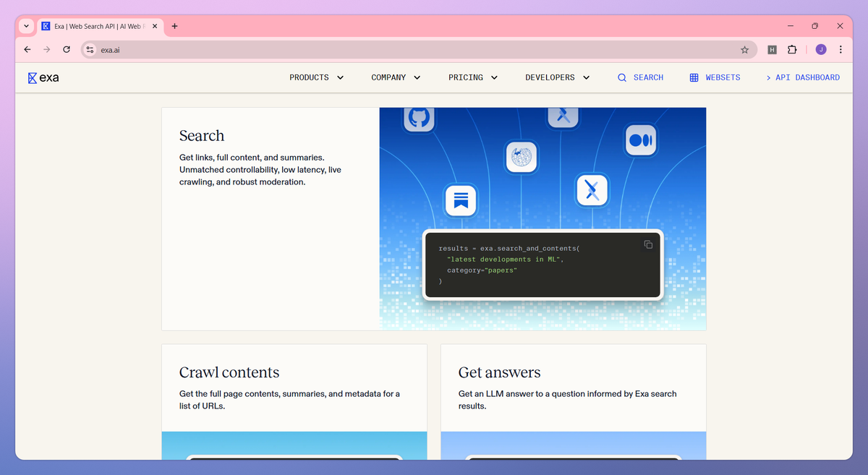Minimize the browser window

[x=790, y=26]
